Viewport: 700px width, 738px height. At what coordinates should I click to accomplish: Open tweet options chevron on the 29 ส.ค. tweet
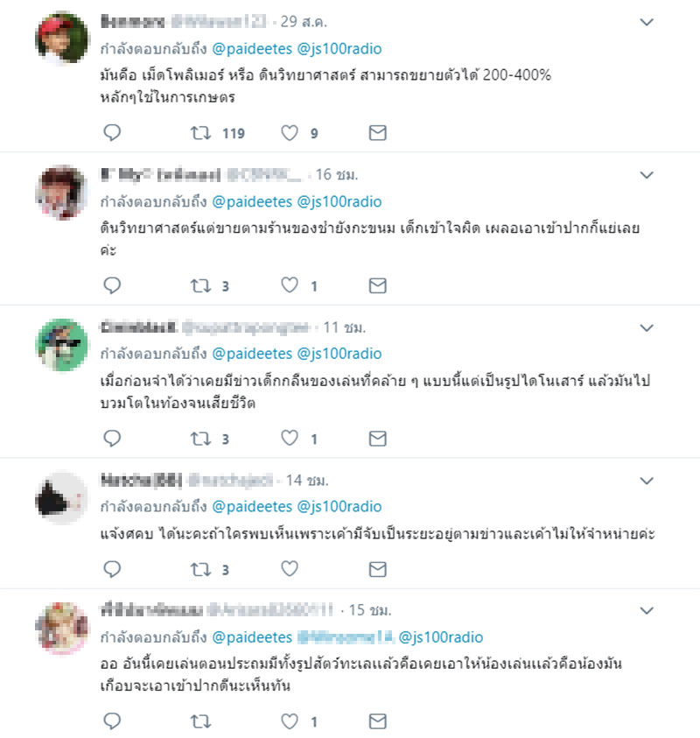click(647, 22)
